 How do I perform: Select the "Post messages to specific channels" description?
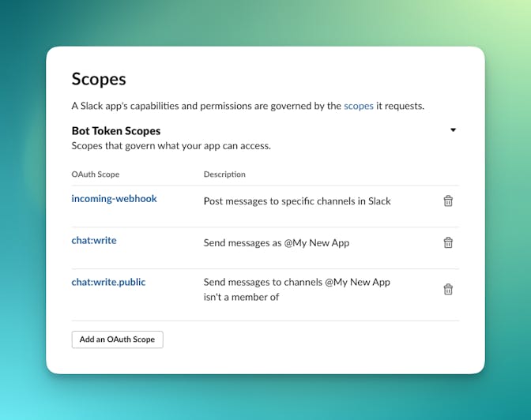(297, 201)
